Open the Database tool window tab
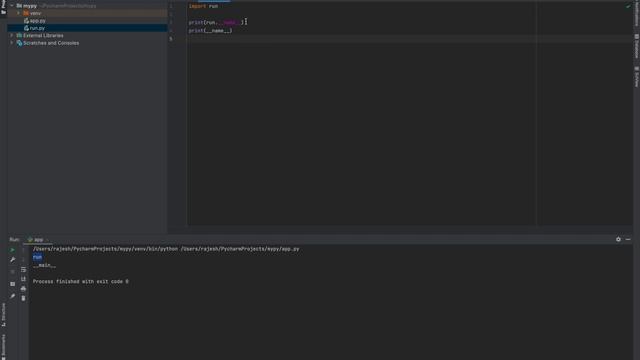 point(636,46)
